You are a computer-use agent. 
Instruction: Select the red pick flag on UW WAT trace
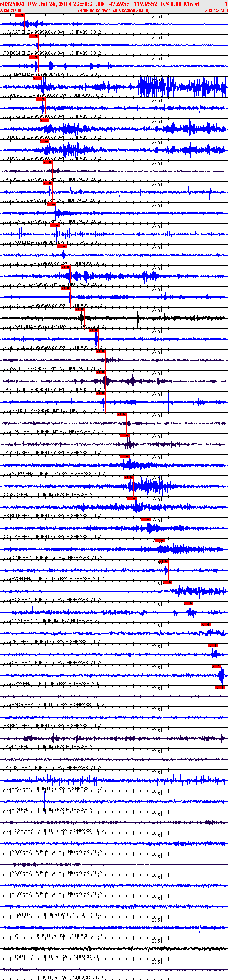coord(19,15)
